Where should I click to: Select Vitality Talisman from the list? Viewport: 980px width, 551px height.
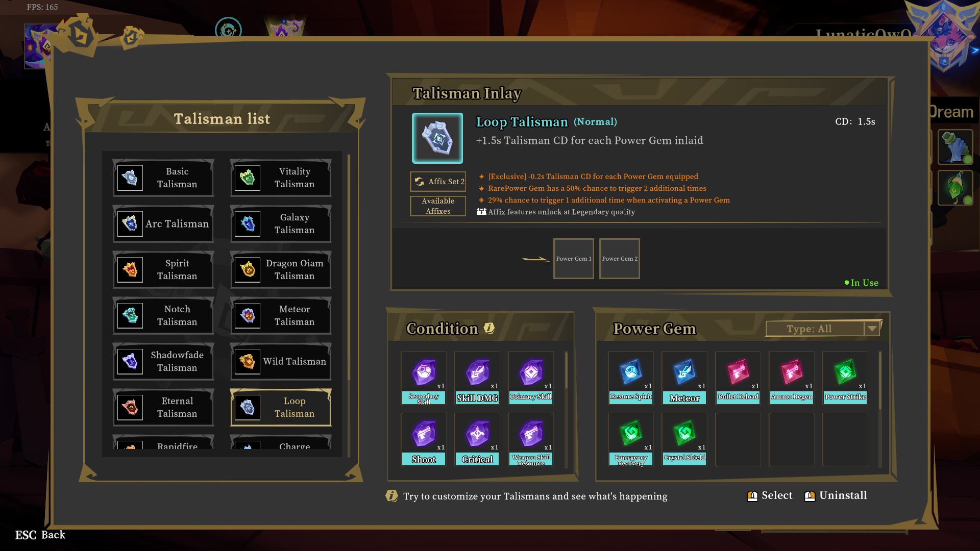(x=280, y=178)
